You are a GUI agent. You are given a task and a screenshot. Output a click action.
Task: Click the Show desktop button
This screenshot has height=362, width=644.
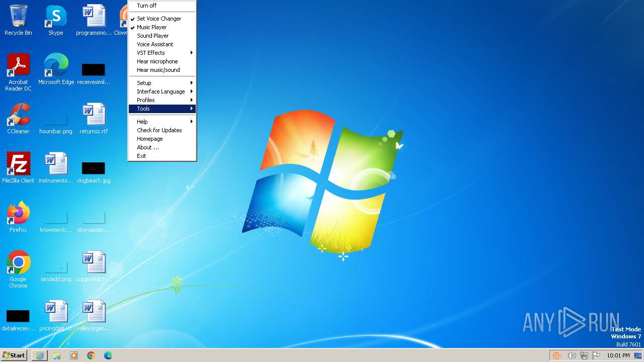click(x=639, y=355)
